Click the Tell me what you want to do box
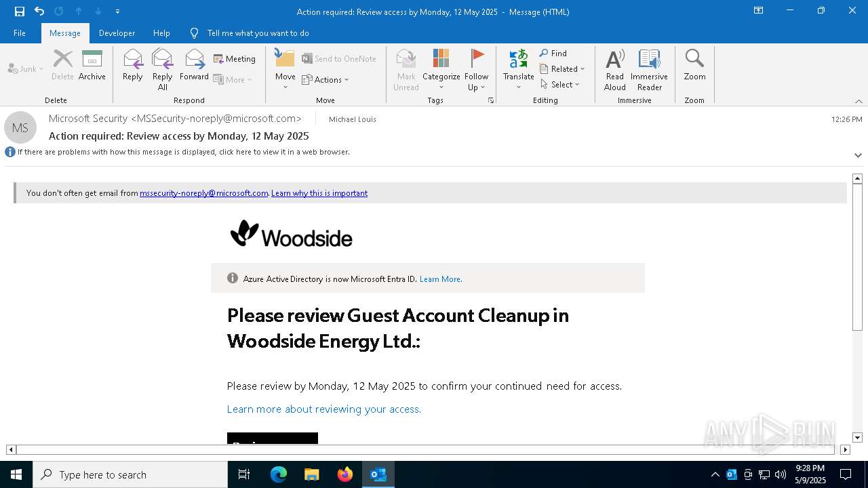The height and width of the screenshot is (488, 868). (258, 33)
